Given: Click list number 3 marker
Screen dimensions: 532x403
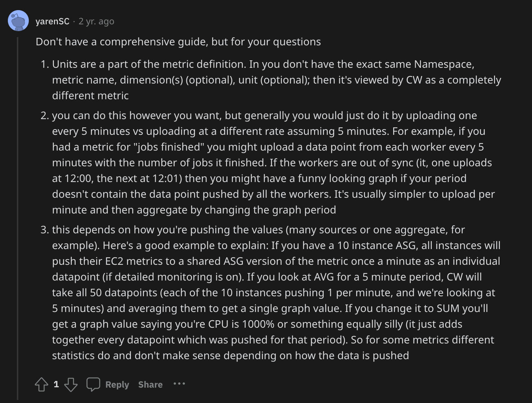Looking at the screenshot, I should [x=45, y=230].
